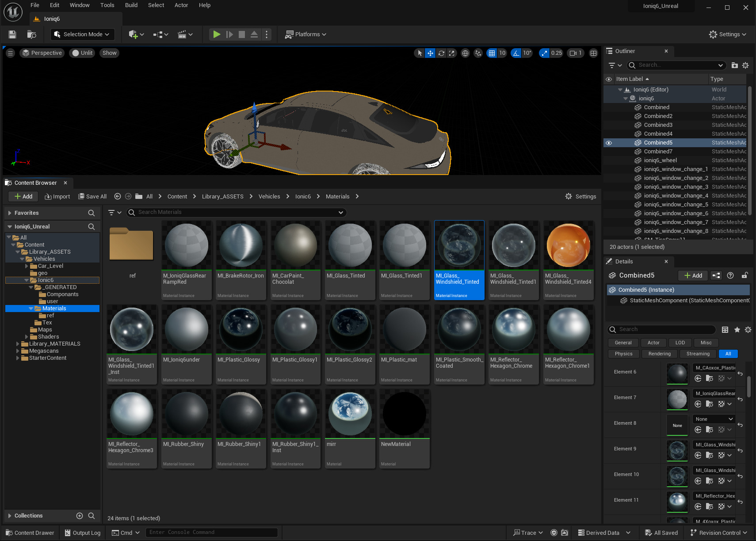Switch to the Physics filter in Details
The height and width of the screenshot is (541, 756).
[623, 354]
